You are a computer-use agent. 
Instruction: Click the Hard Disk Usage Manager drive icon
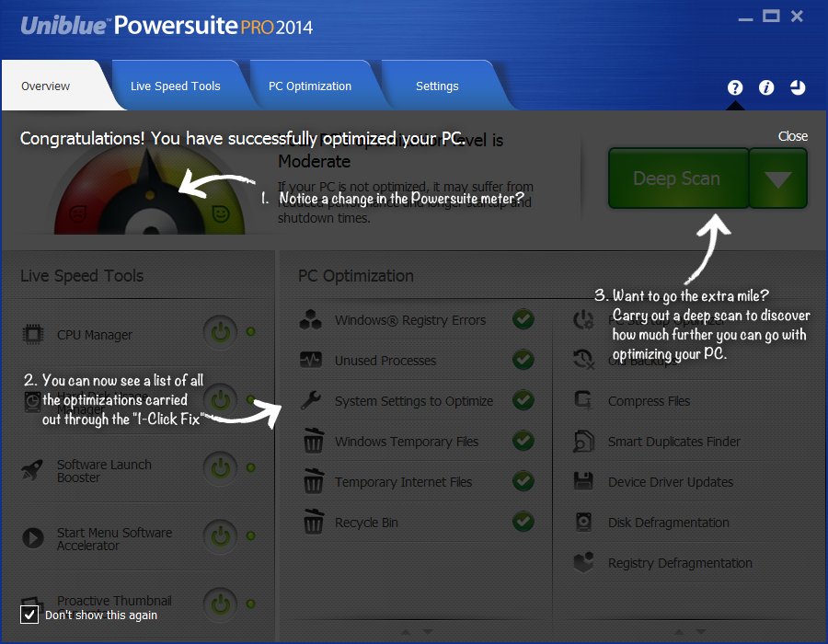pos(33,402)
